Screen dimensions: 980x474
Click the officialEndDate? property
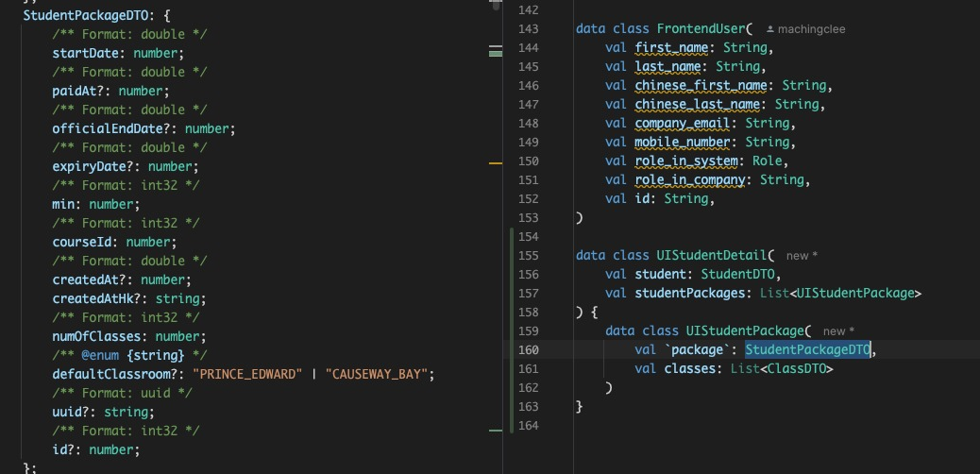pos(111,128)
